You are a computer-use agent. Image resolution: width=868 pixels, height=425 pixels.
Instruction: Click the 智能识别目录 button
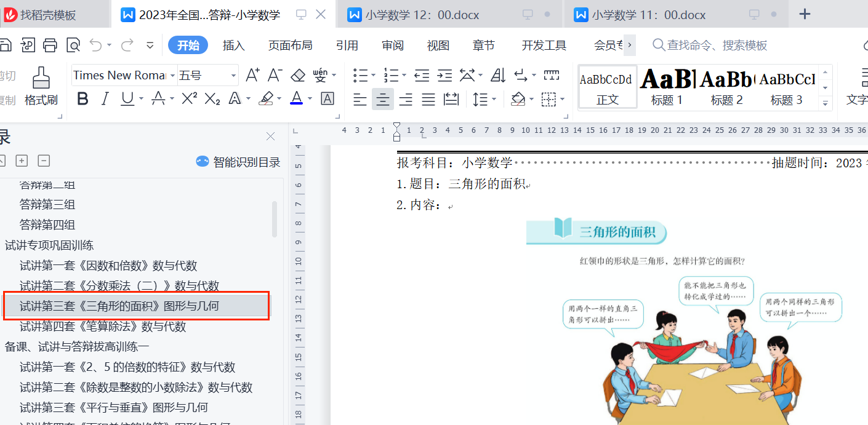click(238, 162)
